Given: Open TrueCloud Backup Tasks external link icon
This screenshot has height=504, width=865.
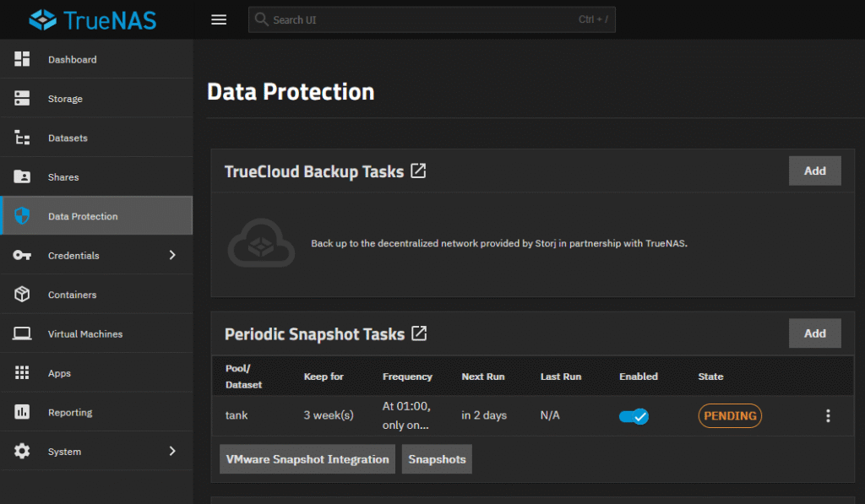Looking at the screenshot, I should [x=418, y=171].
